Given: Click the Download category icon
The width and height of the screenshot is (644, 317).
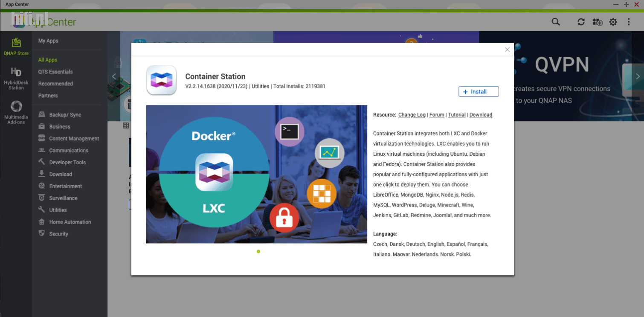Looking at the screenshot, I should click(x=42, y=174).
